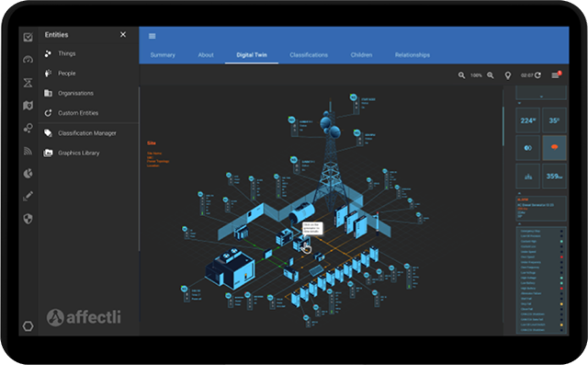This screenshot has width=588, height=365.
Task: Open the notifications list icon with red badge
Action: click(x=556, y=75)
